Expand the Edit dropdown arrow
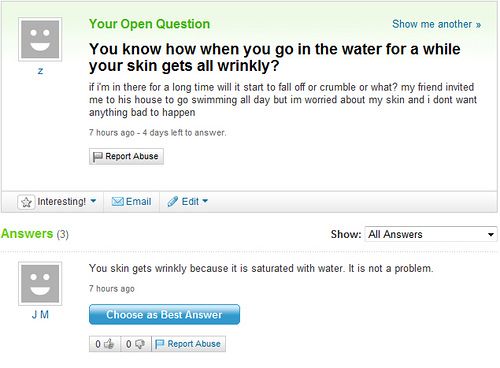The image size is (500, 368). [x=205, y=201]
